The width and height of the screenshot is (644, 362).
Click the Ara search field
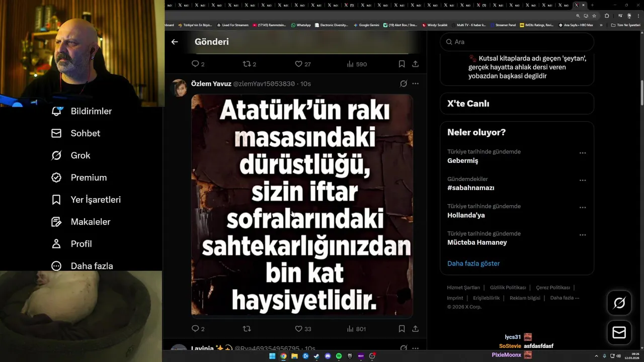click(517, 42)
